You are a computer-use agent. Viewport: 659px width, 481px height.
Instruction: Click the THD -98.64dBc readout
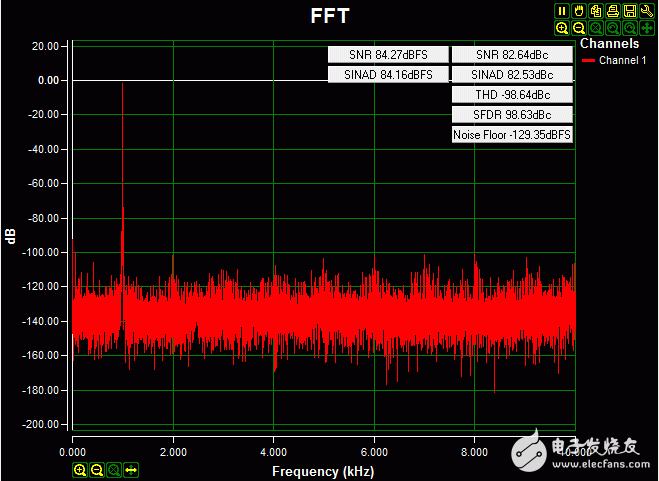tap(512, 95)
